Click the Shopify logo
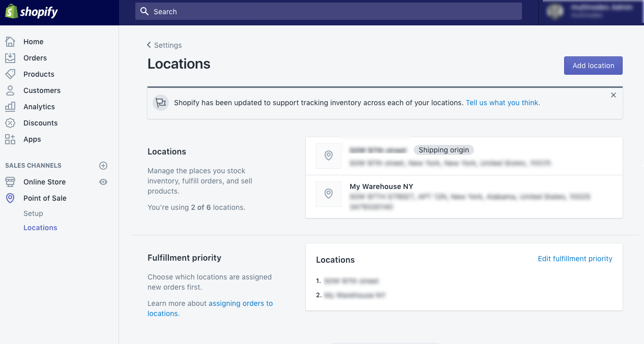 [x=32, y=11]
